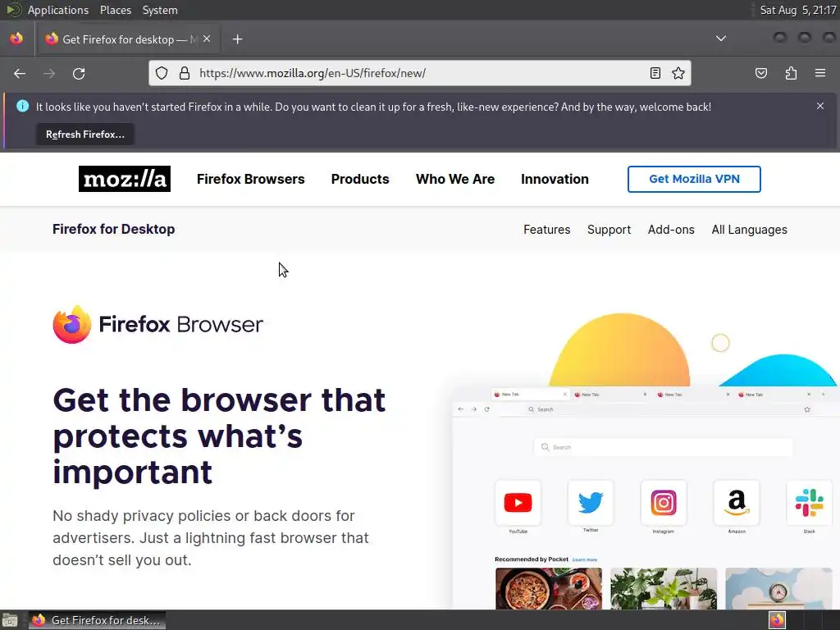
Task: Click the Twitter tile in the browser illustration
Action: coord(591,503)
